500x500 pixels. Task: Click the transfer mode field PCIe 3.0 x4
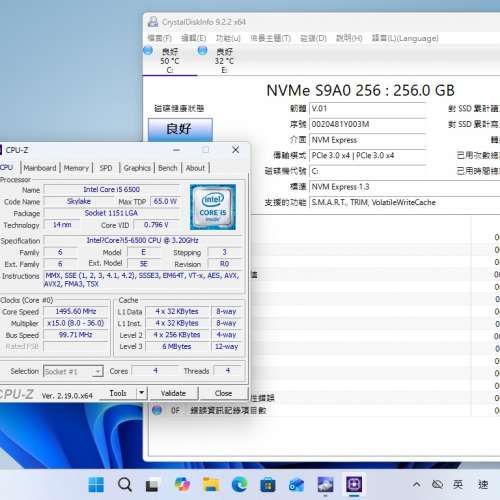tap(367, 156)
